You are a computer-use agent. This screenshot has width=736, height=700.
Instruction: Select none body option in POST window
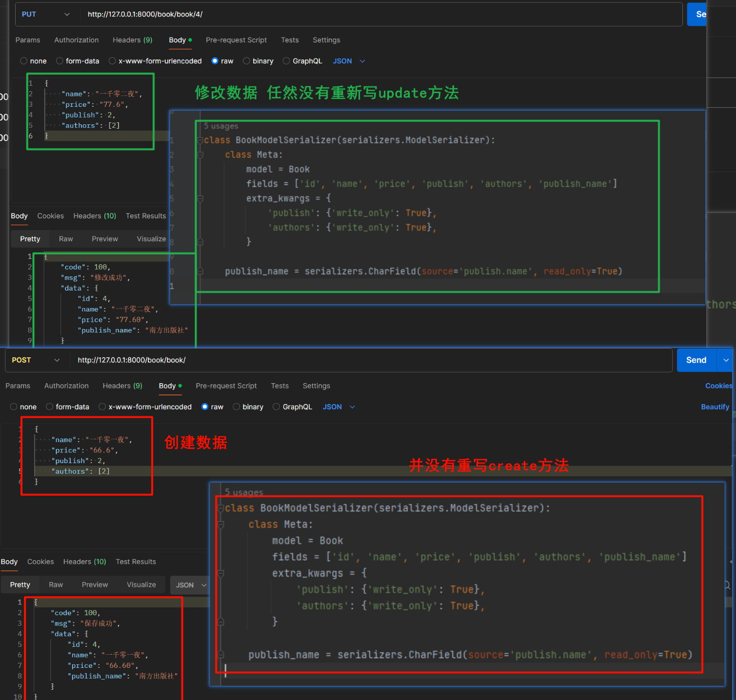pos(23,407)
